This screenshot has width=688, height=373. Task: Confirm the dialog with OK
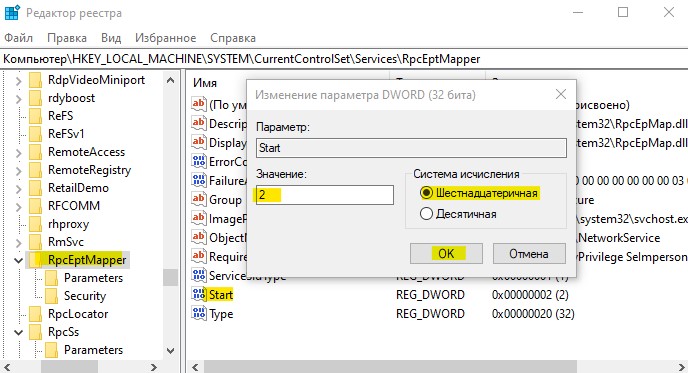click(446, 254)
